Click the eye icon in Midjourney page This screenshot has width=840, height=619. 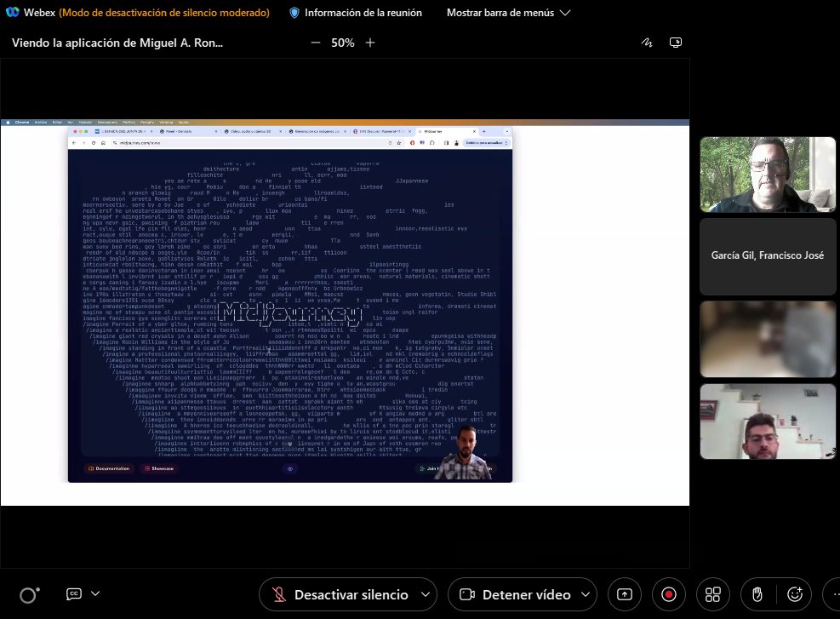[290, 469]
